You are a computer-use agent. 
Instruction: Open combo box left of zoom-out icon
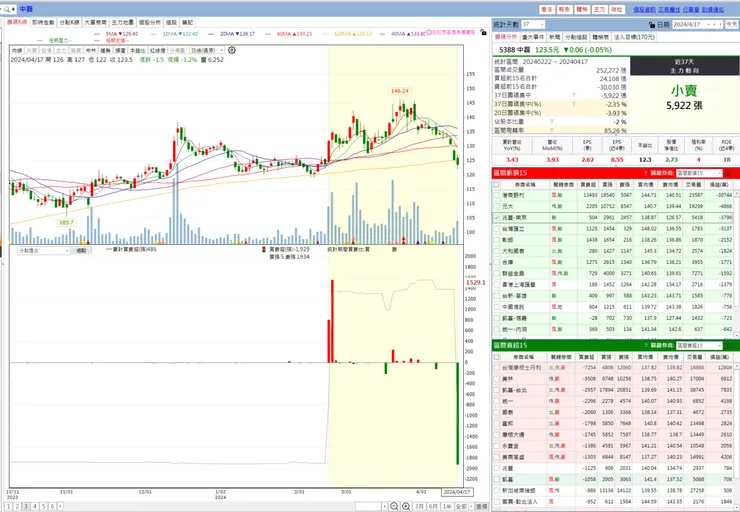pyautogui.click(x=371, y=506)
